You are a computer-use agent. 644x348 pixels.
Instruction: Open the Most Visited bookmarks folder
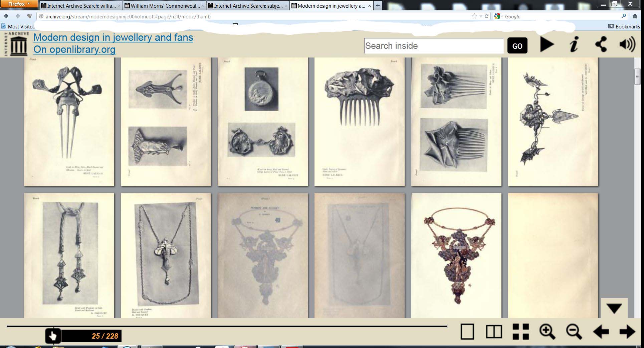[18, 26]
